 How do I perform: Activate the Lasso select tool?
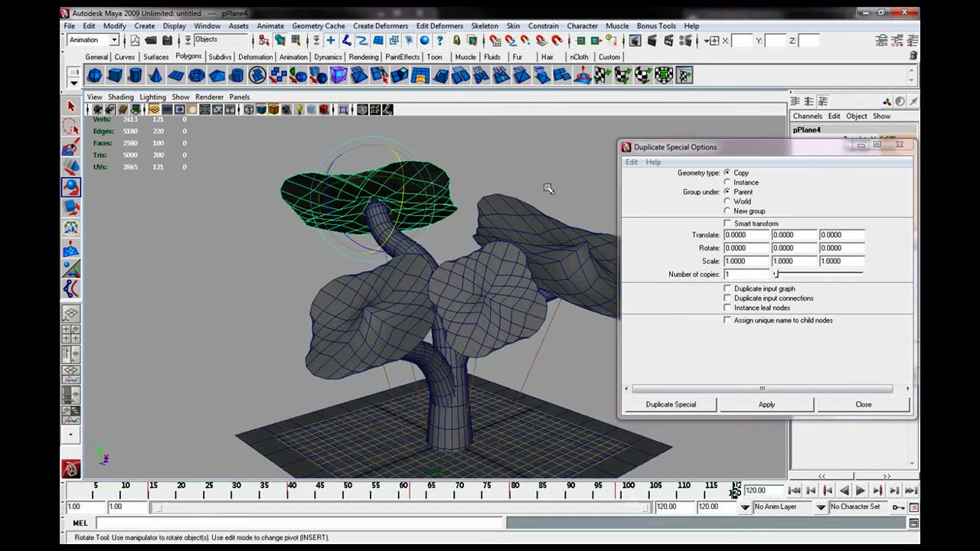[x=70, y=126]
